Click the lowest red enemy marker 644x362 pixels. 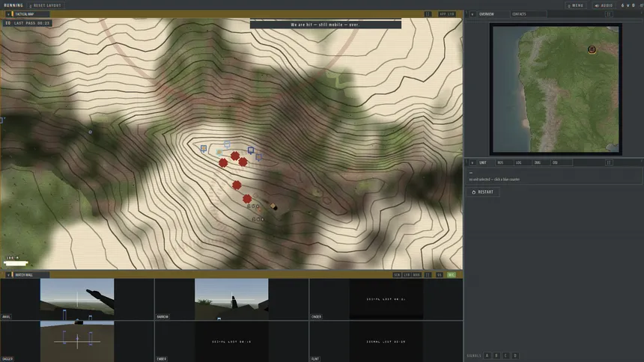click(x=247, y=199)
